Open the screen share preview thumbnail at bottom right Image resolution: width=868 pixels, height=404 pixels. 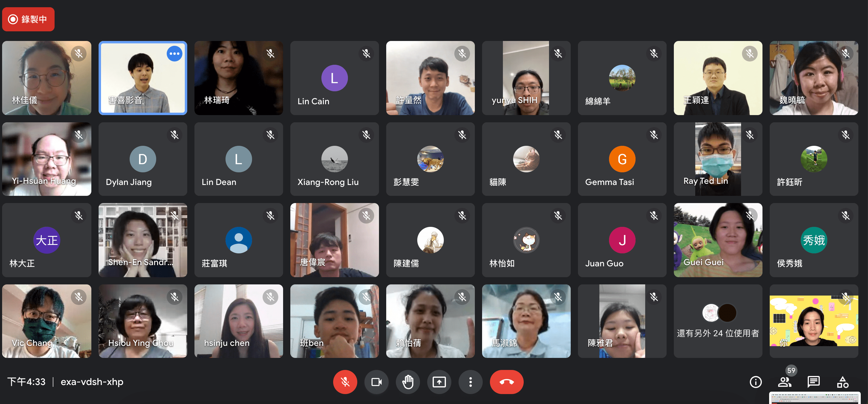pyautogui.click(x=815, y=398)
